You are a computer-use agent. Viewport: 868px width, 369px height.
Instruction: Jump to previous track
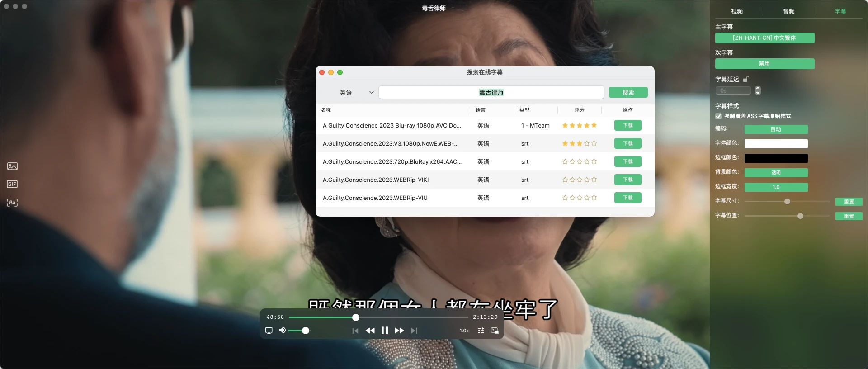(355, 331)
